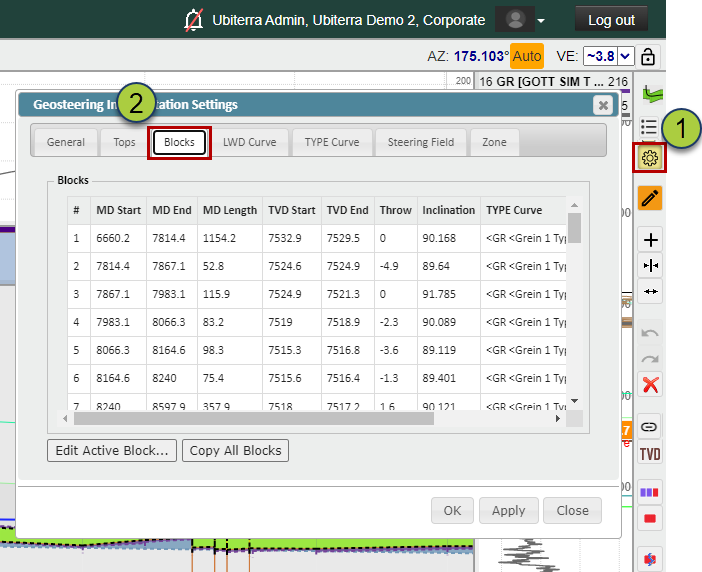Close dialog with the X in title bar
The image size is (702, 572).
(x=603, y=106)
